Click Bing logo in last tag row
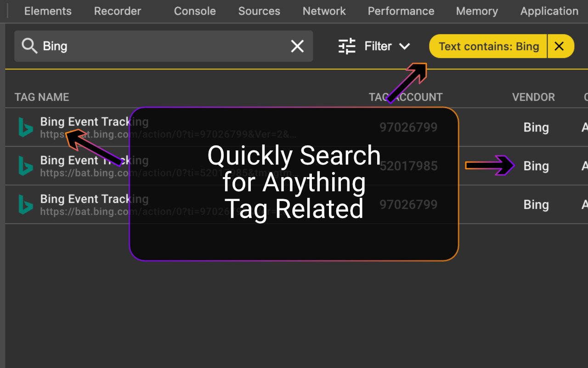Image resolution: width=588 pixels, height=368 pixels. coord(25,205)
